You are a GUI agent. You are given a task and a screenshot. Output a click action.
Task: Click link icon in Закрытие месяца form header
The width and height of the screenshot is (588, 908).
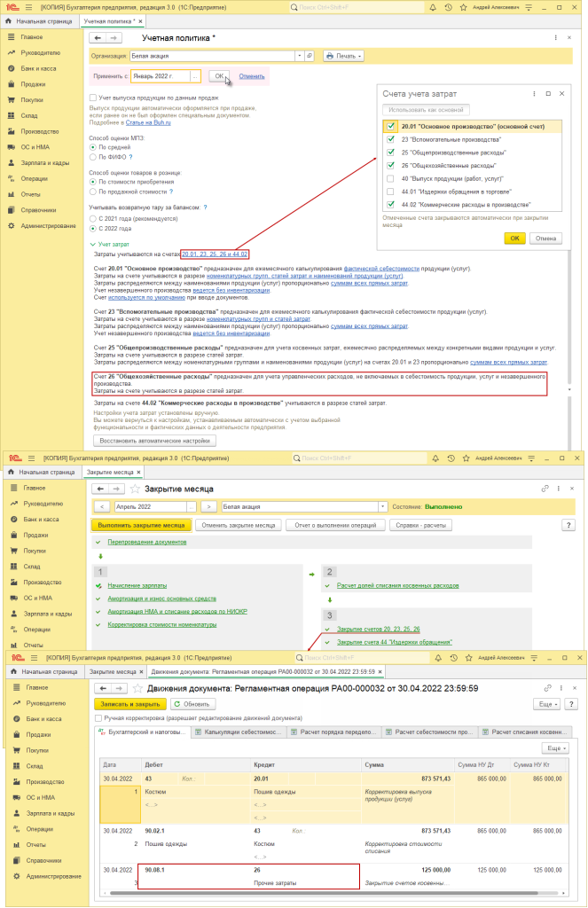[545, 489]
